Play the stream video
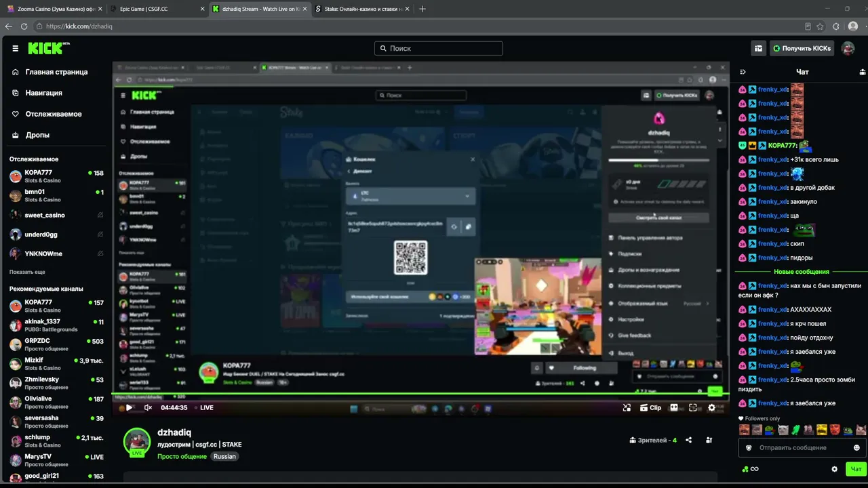Screen dimensions: 868x488 tap(129, 407)
